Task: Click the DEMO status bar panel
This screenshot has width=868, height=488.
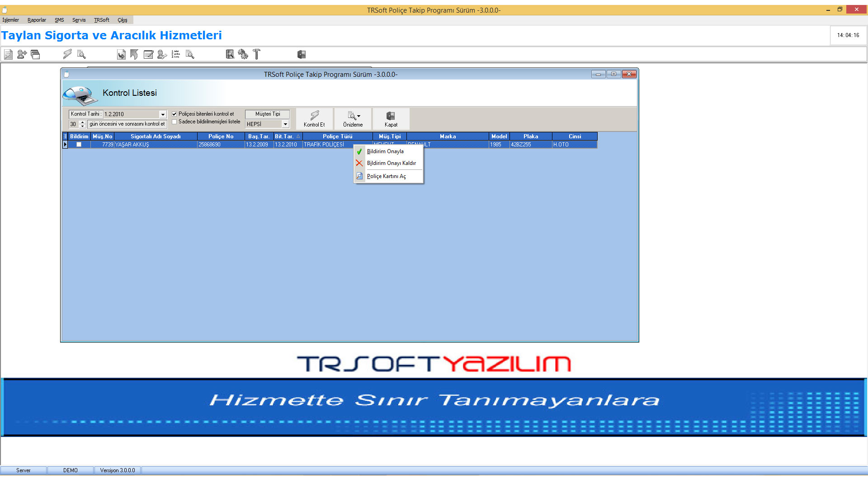Action: coord(71,470)
